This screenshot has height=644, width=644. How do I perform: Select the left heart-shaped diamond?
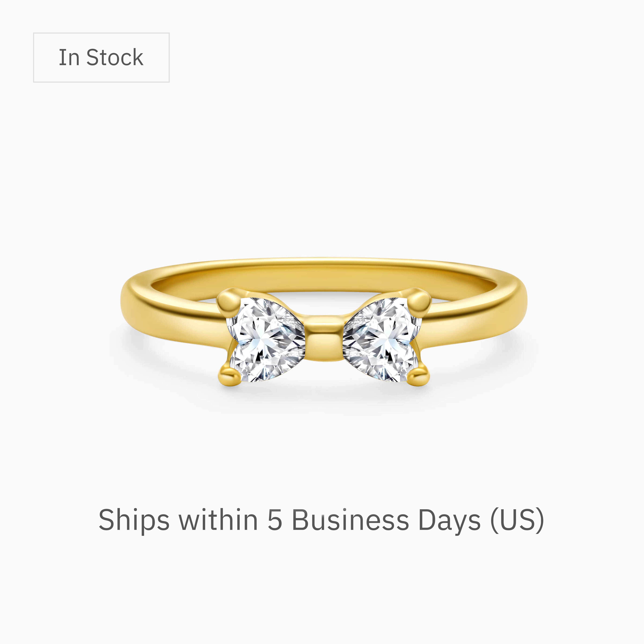[x=266, y=339]
